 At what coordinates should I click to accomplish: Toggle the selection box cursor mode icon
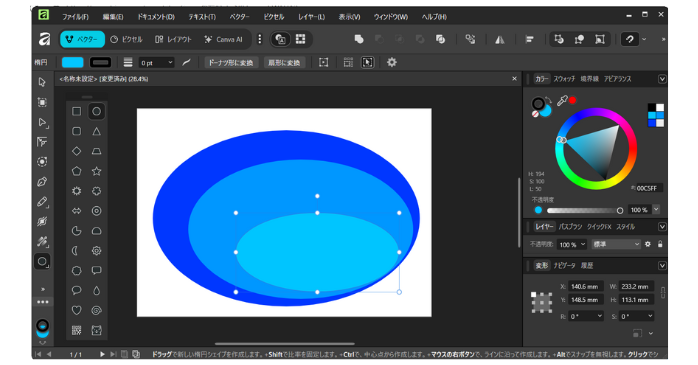coord(368,62)
